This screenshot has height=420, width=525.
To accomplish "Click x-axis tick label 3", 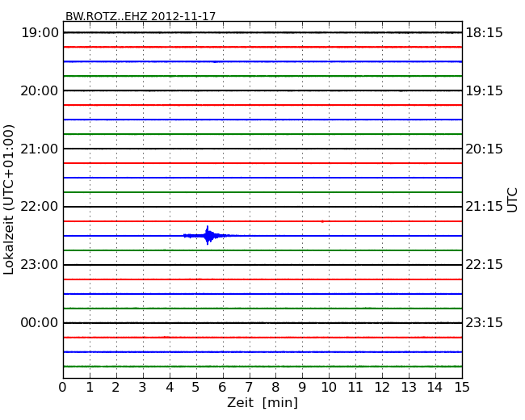I will pos(143,387).
